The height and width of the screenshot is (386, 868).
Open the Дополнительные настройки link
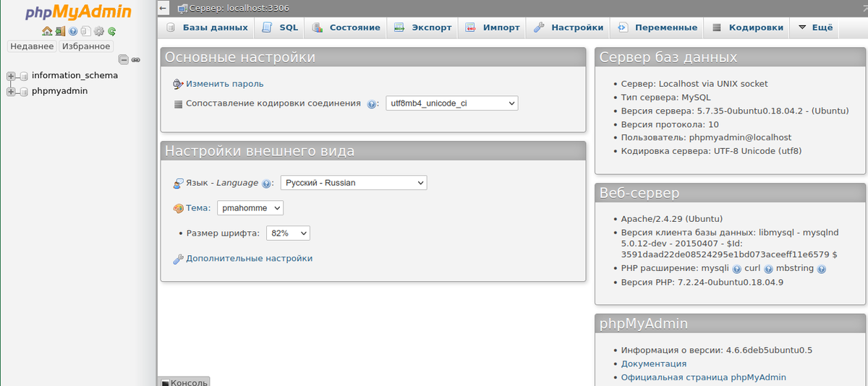pyautogui.click(x=250, y=259)
